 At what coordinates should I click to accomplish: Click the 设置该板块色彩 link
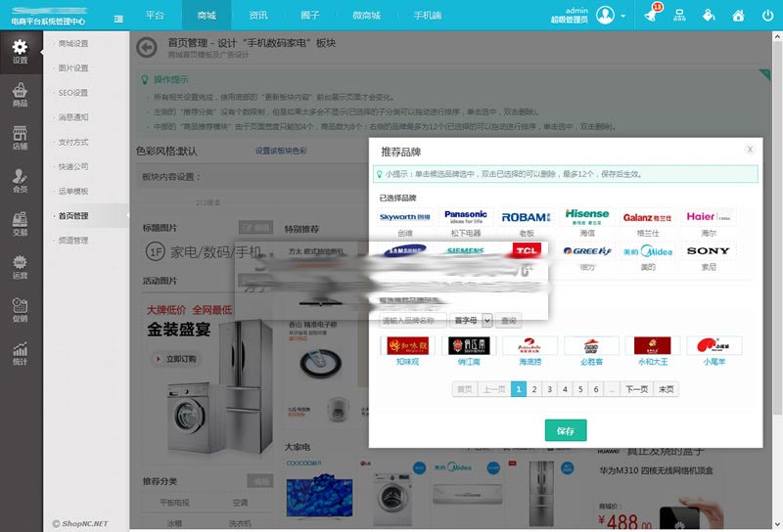pos(281,151)
